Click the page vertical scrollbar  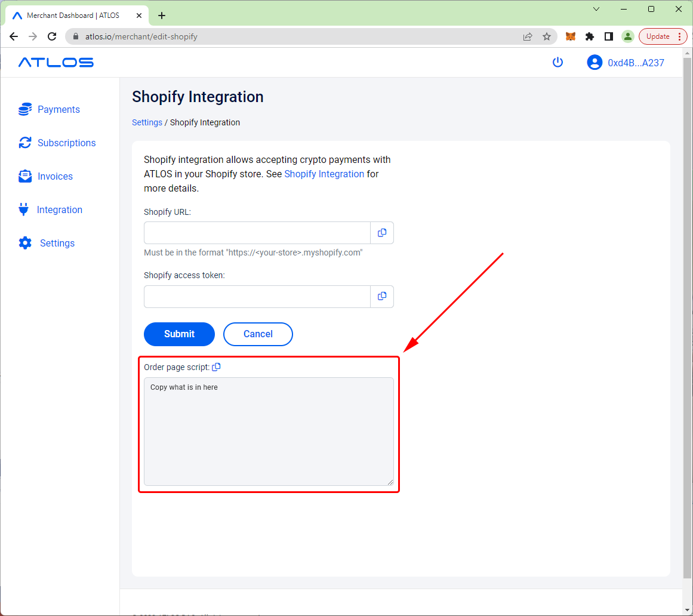687,318
